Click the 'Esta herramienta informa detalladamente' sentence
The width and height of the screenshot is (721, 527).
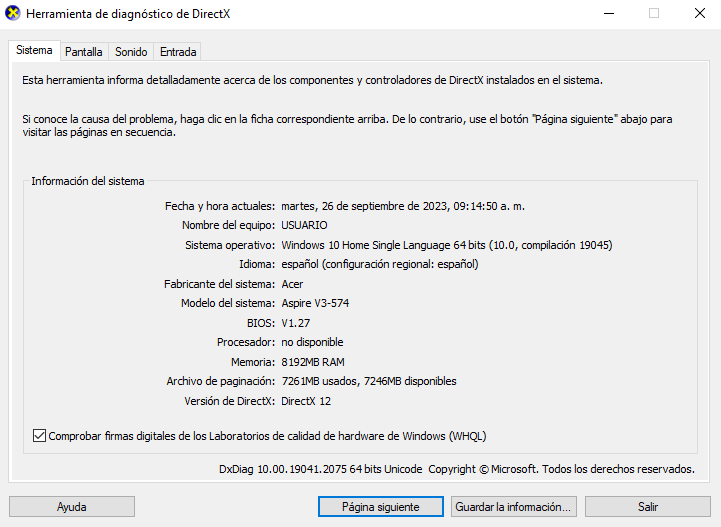(x=312, y=80)
